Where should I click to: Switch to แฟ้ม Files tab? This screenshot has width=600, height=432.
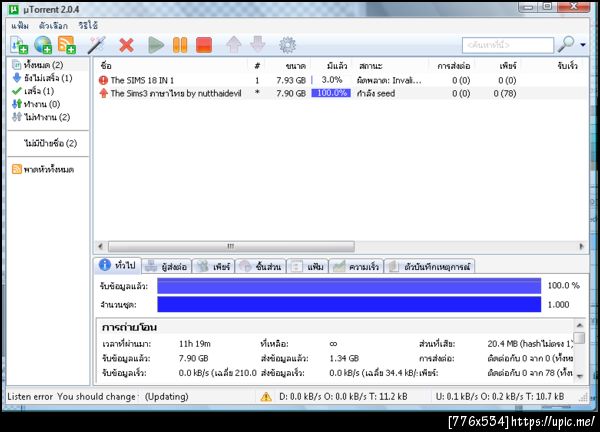[x=307, y=267]
